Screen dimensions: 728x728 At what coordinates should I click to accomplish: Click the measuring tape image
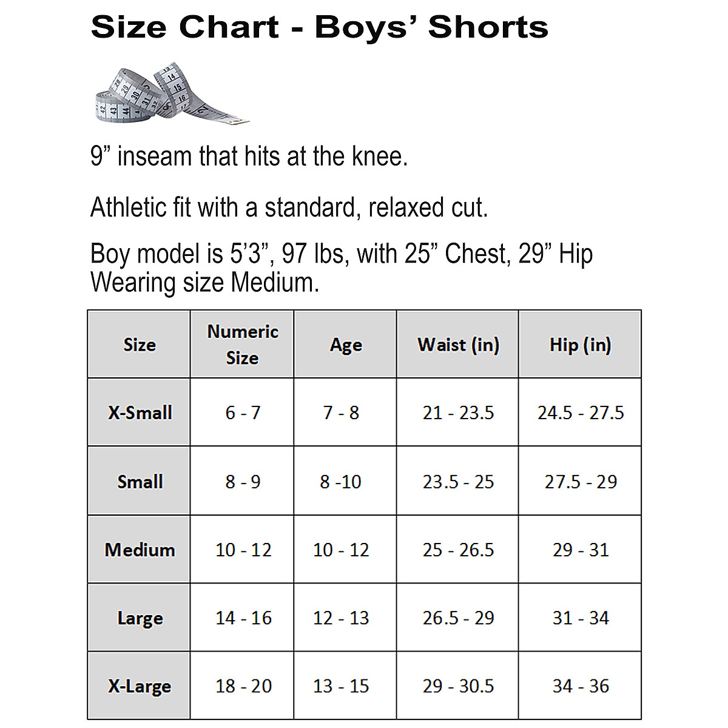[x=172, y=93]
